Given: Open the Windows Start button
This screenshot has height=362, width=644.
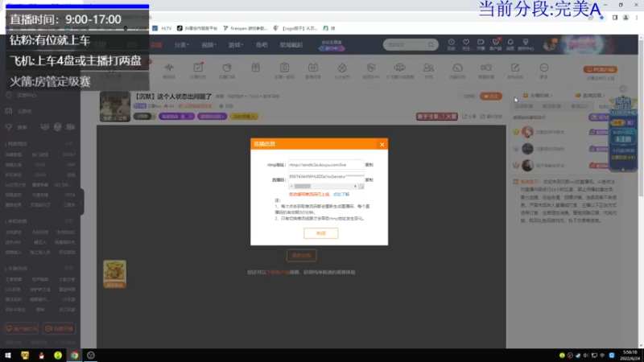Looking at the screenshot, I should pyautogui.click(x=8, y=356).
